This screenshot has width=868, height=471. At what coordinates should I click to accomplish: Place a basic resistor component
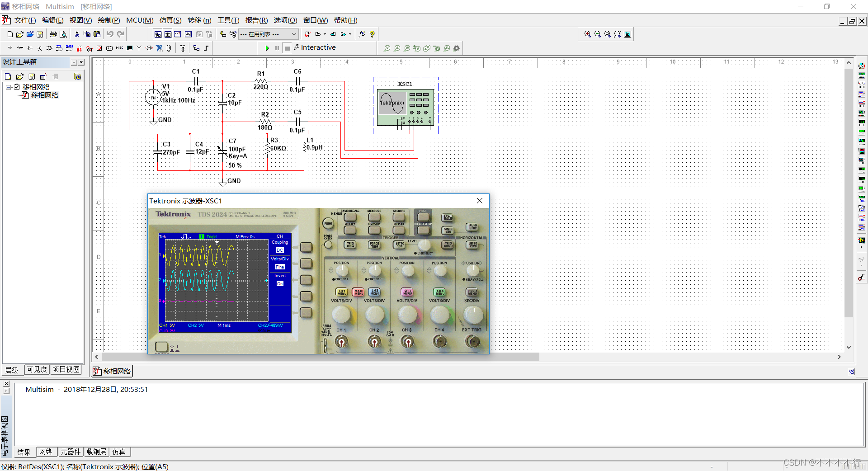pyautogui.click(x=20, y=48)
